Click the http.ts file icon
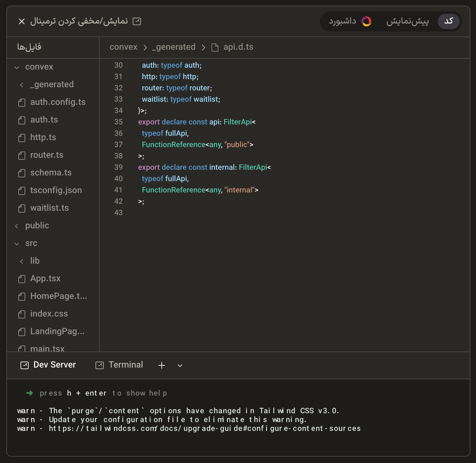Image resolution: width=476 pixels, height=463 pixels. click(x=21, y=138)
